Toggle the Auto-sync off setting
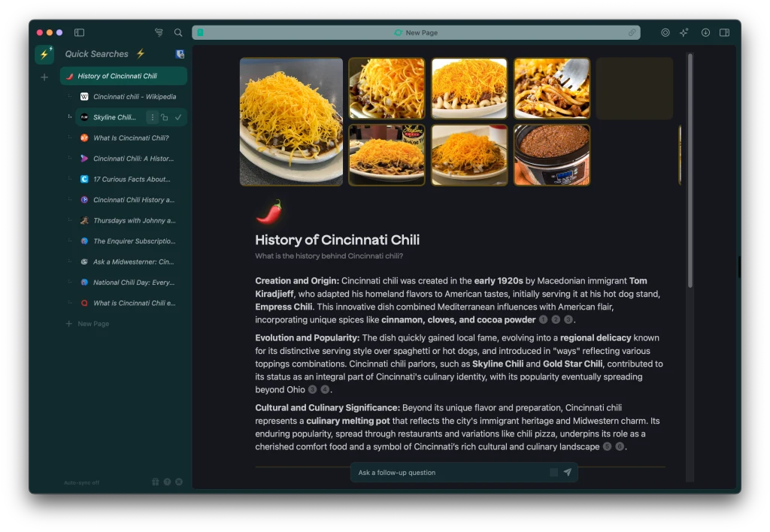770x532 pixels. tap(81, 482)
